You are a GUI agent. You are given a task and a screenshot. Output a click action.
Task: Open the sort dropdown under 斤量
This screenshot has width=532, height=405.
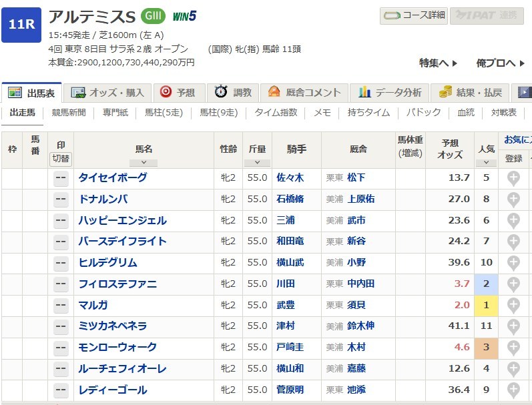coord(257,162)
